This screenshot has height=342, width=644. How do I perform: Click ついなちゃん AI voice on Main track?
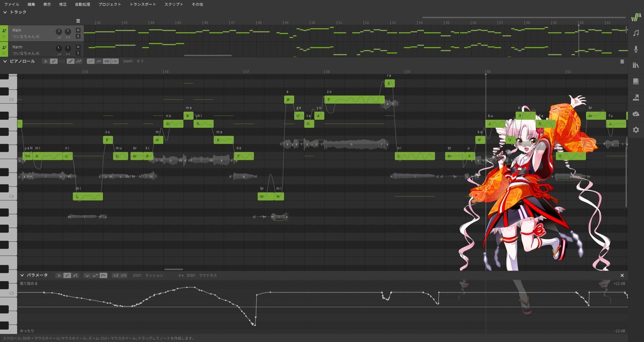click(26, 37)
